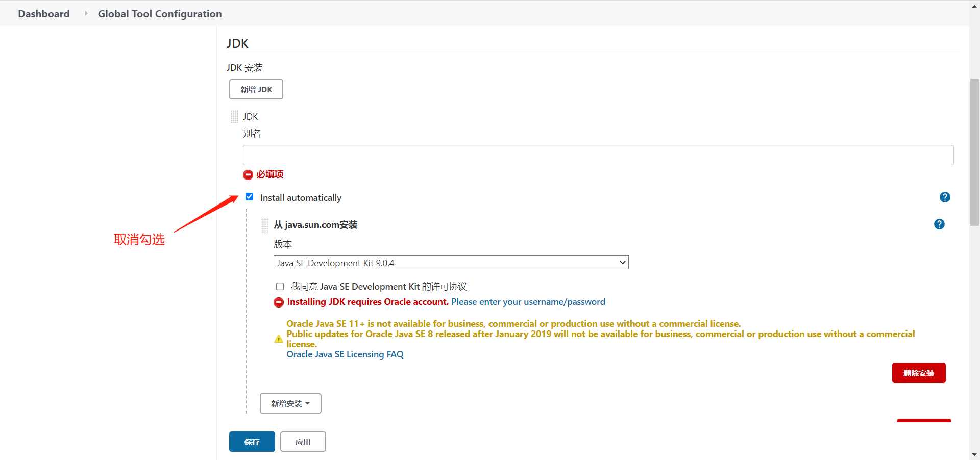Open help for Install automatically option
This screenshot has width=980, height=460.
pos(945,197)
